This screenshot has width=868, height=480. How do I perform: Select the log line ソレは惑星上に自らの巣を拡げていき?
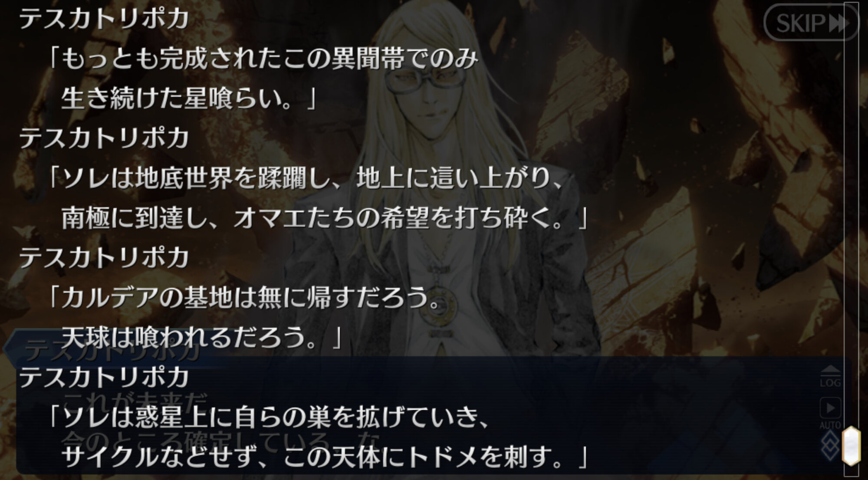[269, 418]
